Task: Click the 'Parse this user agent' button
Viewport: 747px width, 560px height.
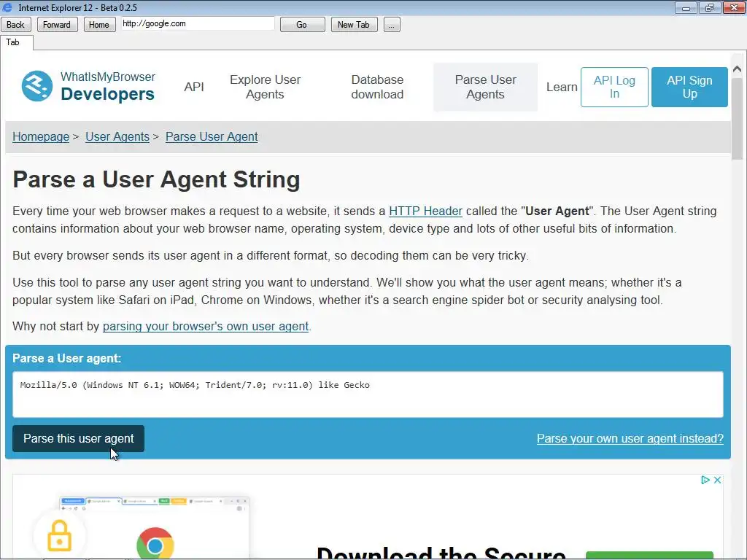Action: tap(79, 438)
